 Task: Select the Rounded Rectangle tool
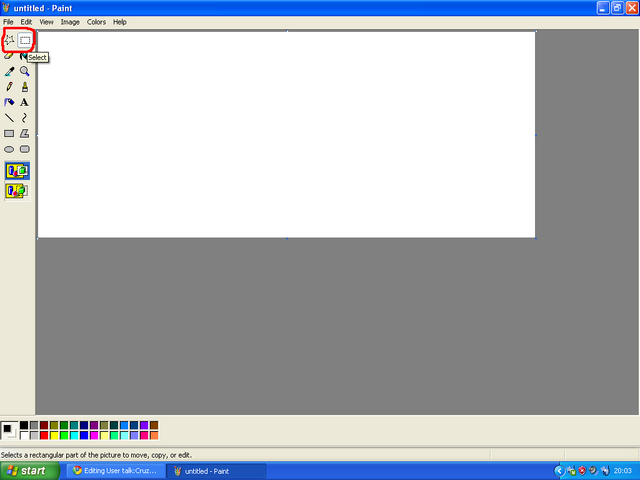pos(25,149)
